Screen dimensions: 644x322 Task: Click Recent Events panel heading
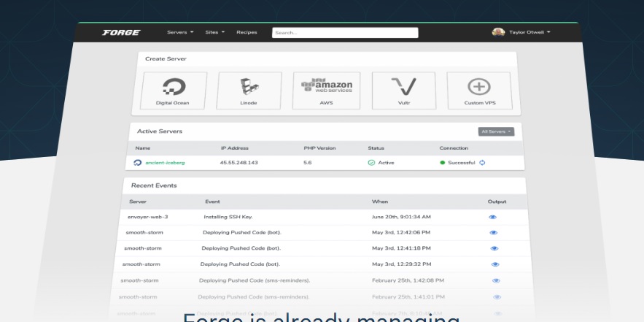(x=154, y=185)
